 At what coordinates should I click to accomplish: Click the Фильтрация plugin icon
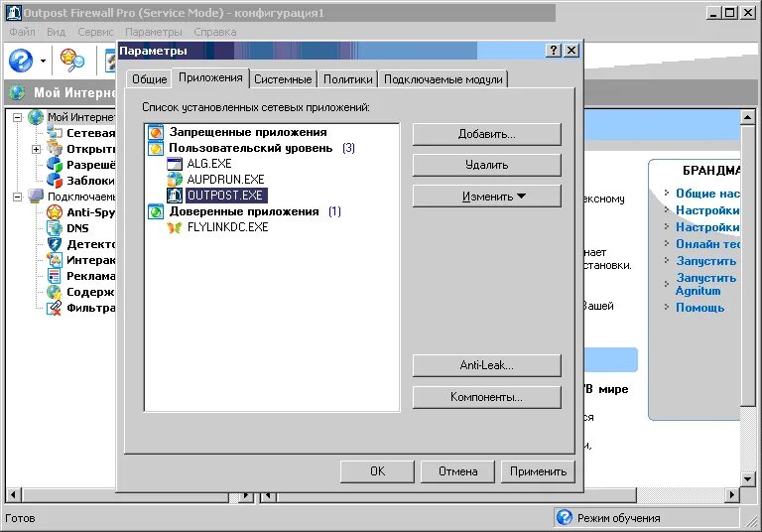55,308
